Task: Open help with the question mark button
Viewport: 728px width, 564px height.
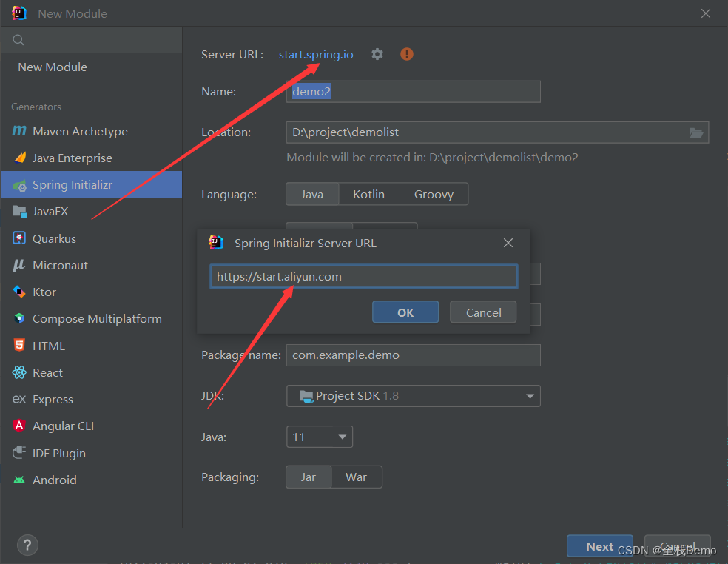Action: [27, 545]
